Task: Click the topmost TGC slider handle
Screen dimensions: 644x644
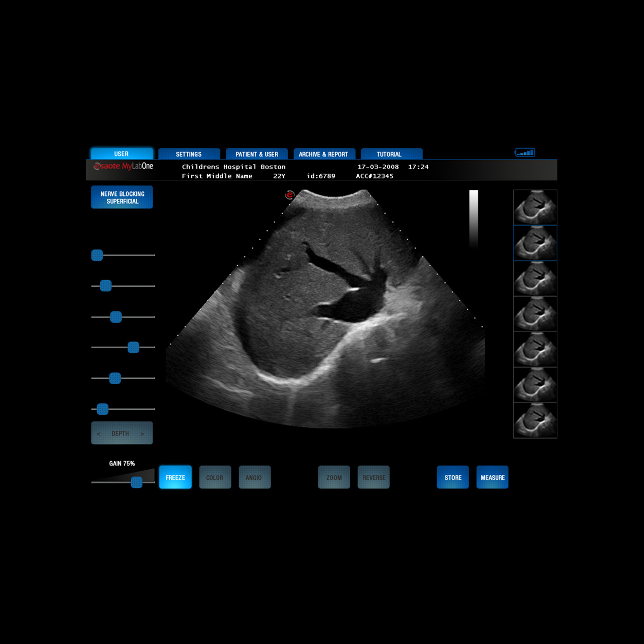Action: pyautogui.click(x=97, y=255)
